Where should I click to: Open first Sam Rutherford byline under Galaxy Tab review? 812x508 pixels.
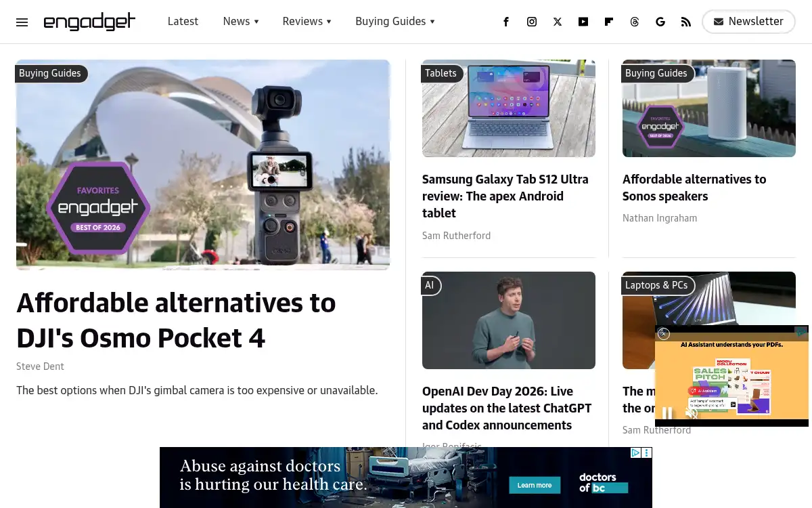(x=457, y=236)
